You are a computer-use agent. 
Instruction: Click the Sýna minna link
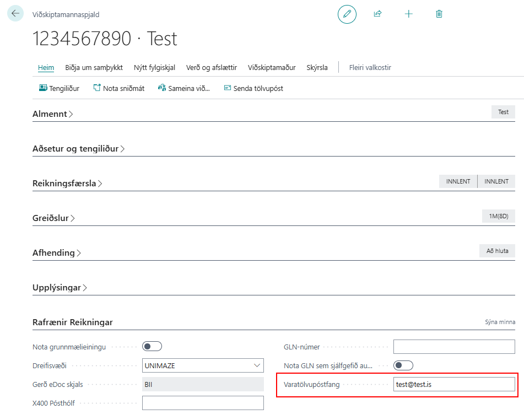(x=500, y=322)
